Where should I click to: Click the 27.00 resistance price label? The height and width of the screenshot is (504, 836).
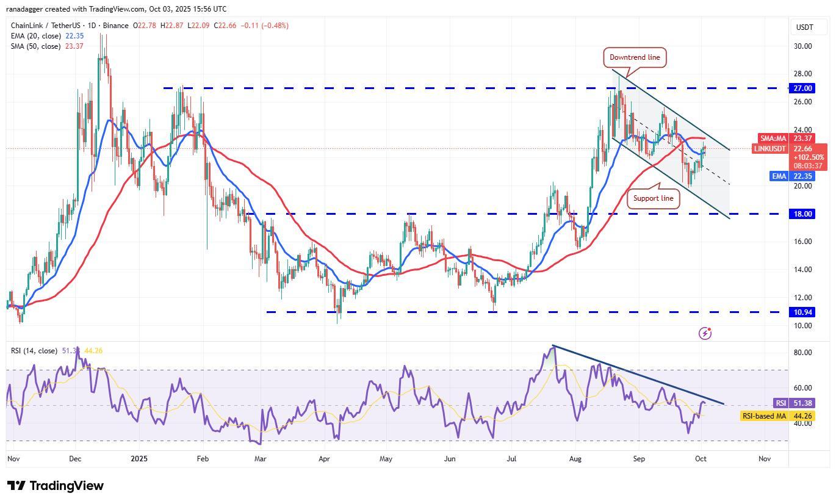click(803, 88)
